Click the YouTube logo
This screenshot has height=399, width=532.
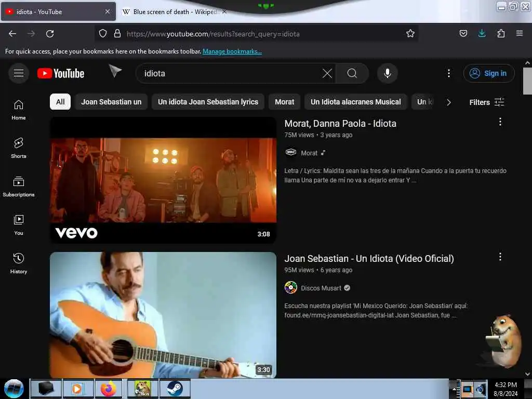pyautogui.click(x=61, y=73)
